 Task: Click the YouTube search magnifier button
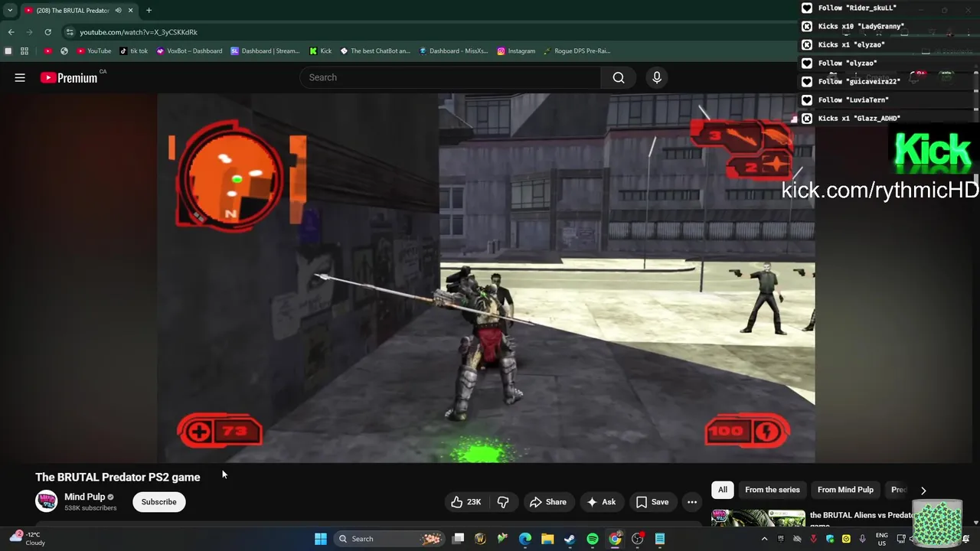(619, 77)
